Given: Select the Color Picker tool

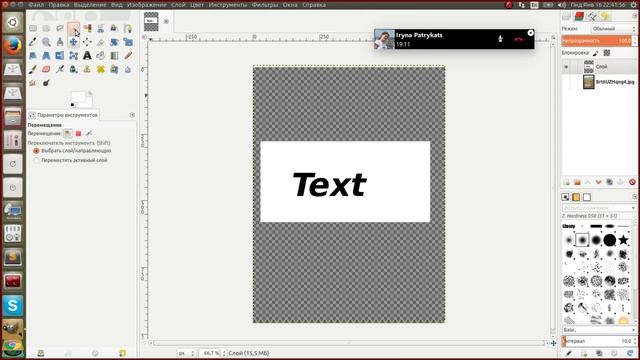Looking at the screenshot, I should tap(33, 42).
